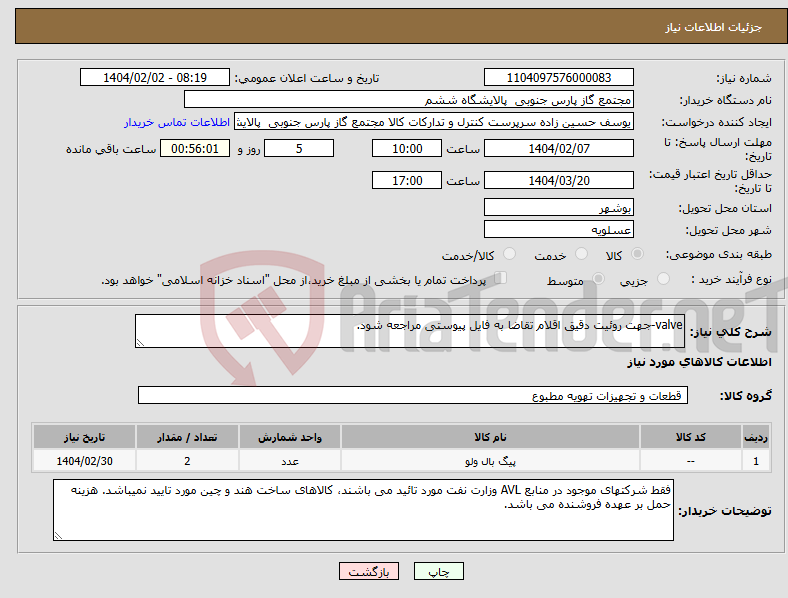Click the طبقه بندی موضوعی label
The image size is (788, 598).
pyautogui.click(x=719, y=254)
